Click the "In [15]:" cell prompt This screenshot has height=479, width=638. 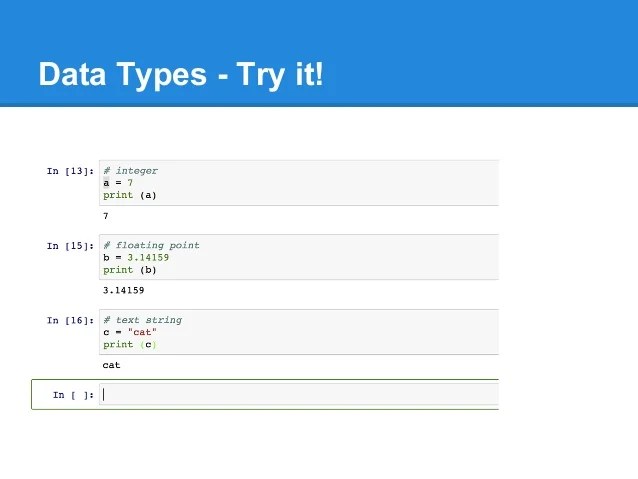(70, 245)
